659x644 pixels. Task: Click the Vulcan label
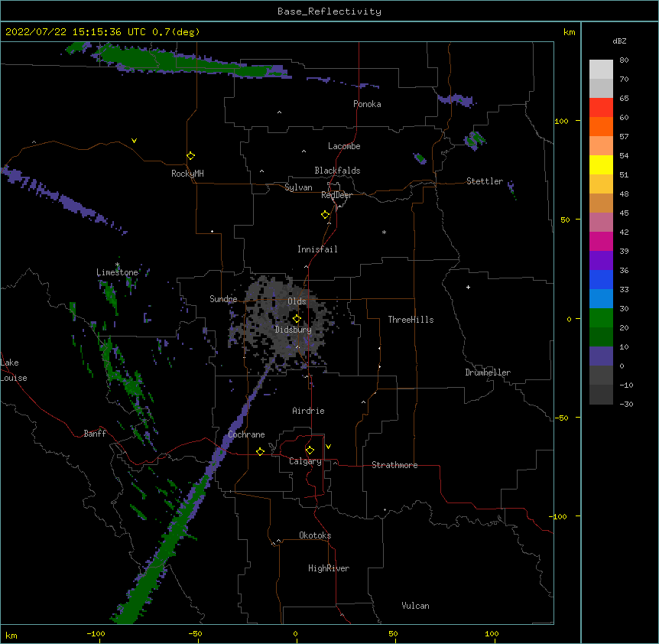[415, 606]
